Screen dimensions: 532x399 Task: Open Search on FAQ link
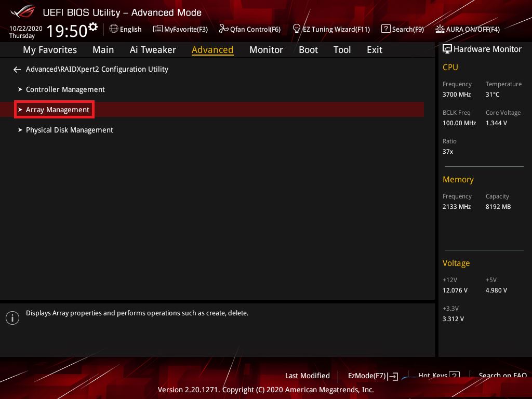pyautogui.click(x=503, y=375)
